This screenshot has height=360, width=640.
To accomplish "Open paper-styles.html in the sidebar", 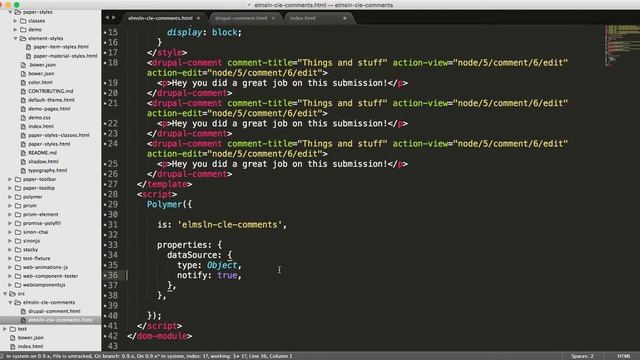I will coord(49,144).
